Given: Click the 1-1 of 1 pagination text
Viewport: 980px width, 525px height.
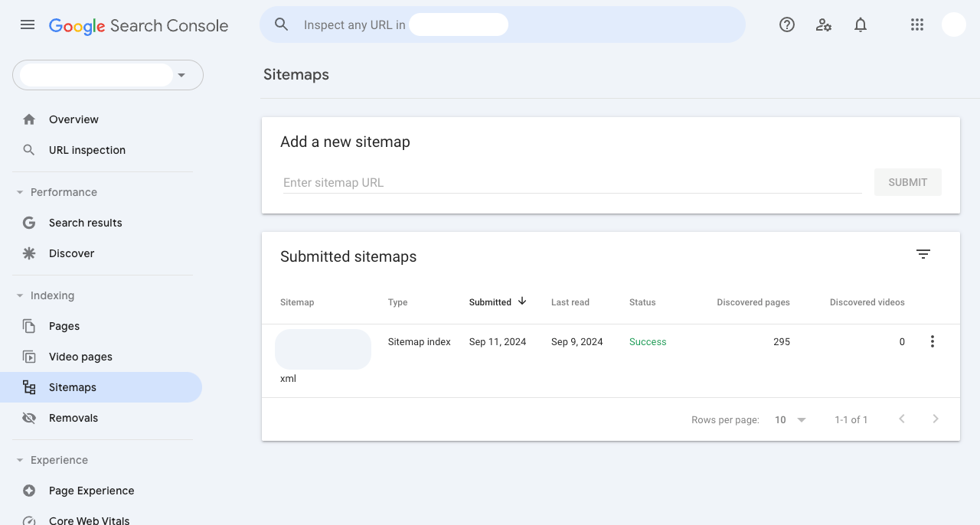Looking at the screenshot, I should click(x=851, y=419).
